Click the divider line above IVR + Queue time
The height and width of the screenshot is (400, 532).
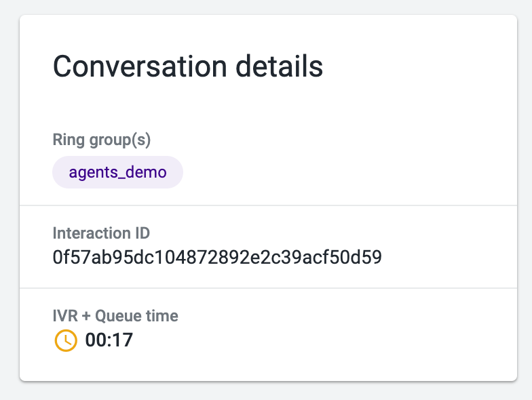[x=269, y=289]
